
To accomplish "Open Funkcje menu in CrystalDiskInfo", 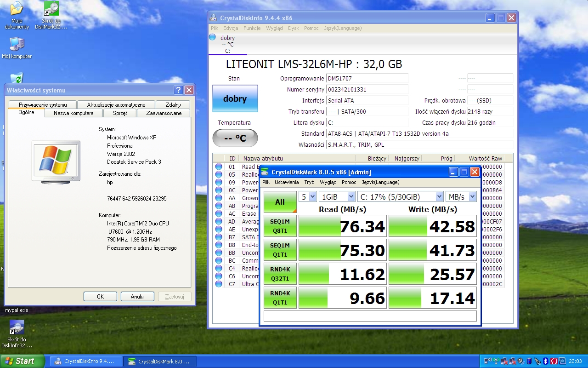I will 252,28.
